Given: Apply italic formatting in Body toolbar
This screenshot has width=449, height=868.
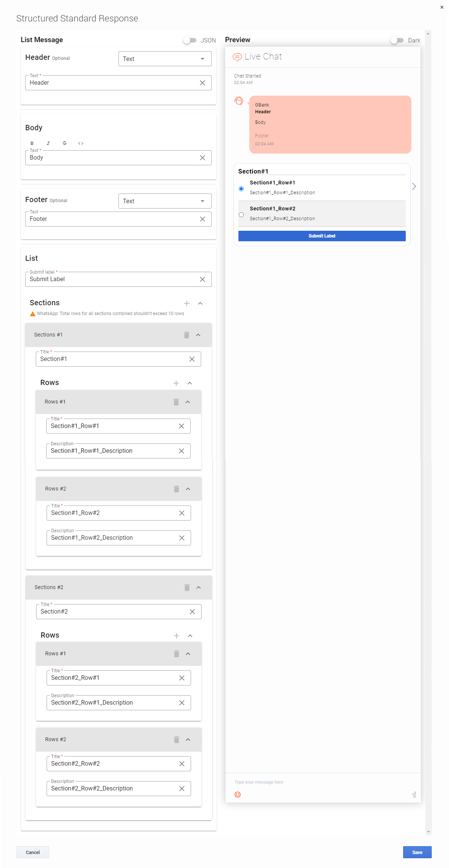Looking at the screenshot, I should click(48, 143).
